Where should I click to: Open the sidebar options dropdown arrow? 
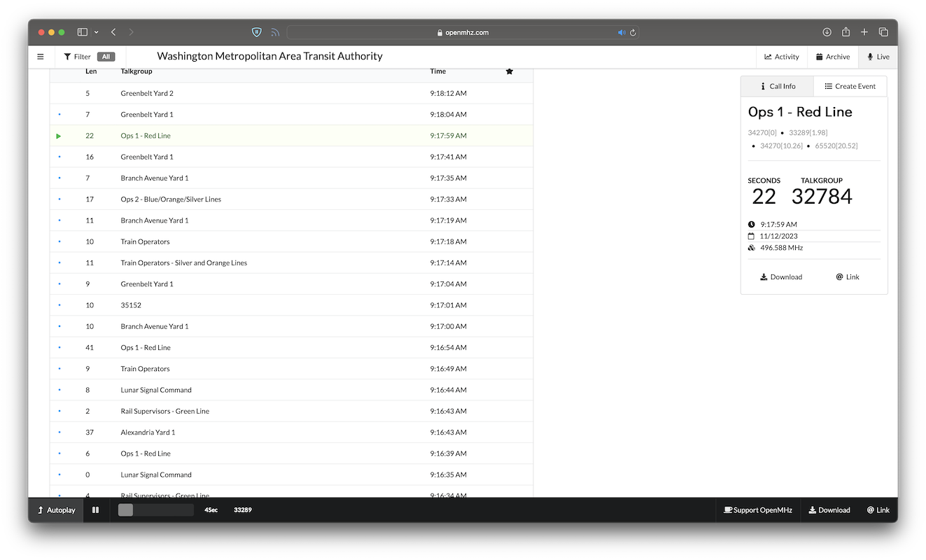pos(96,32)
